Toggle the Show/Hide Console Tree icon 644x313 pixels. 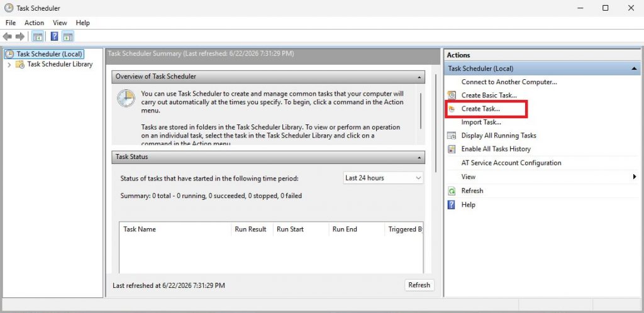point(37,36)
